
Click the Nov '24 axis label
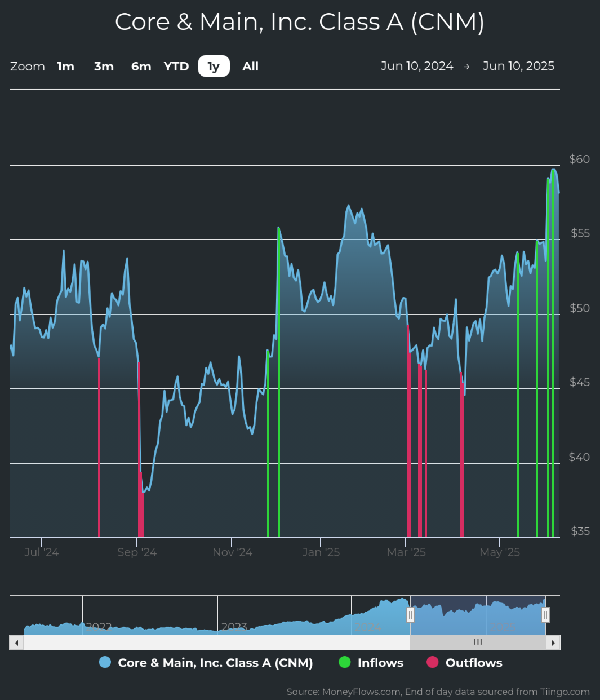232,552
